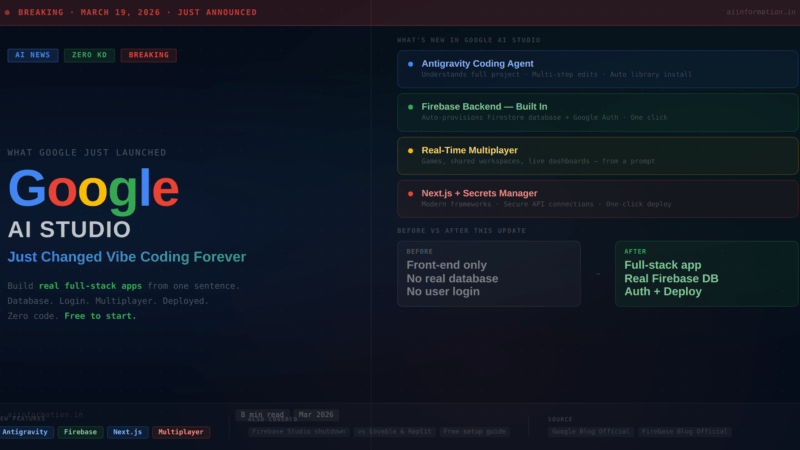800x450 pixels.
Task: Click the arrow between Before and After panels
Action: (597, 273)
